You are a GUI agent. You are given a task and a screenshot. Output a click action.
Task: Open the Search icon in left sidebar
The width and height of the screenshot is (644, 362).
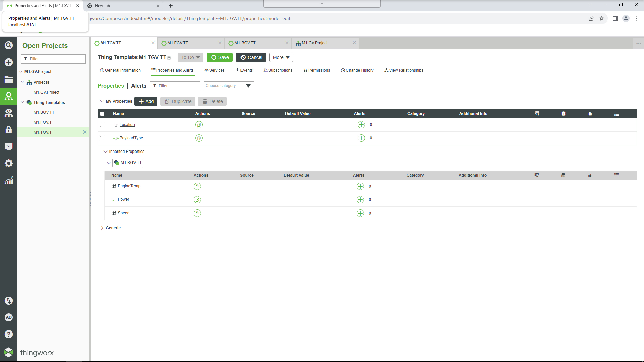[9, 45]
